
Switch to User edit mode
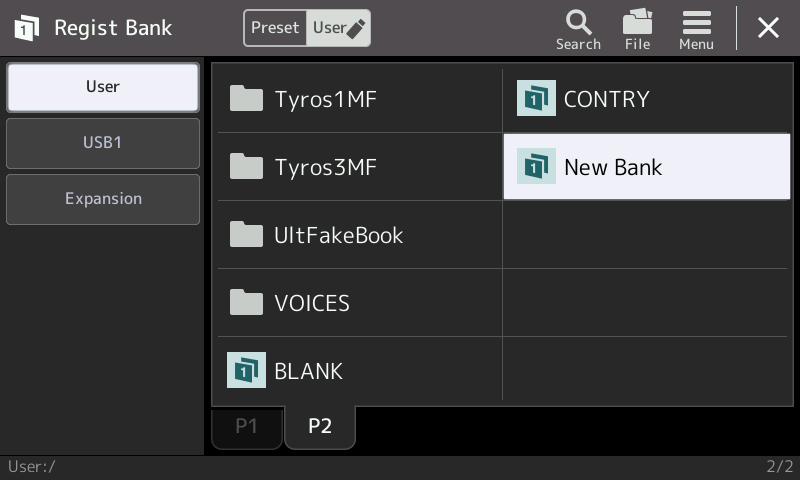tap(338, 28)
